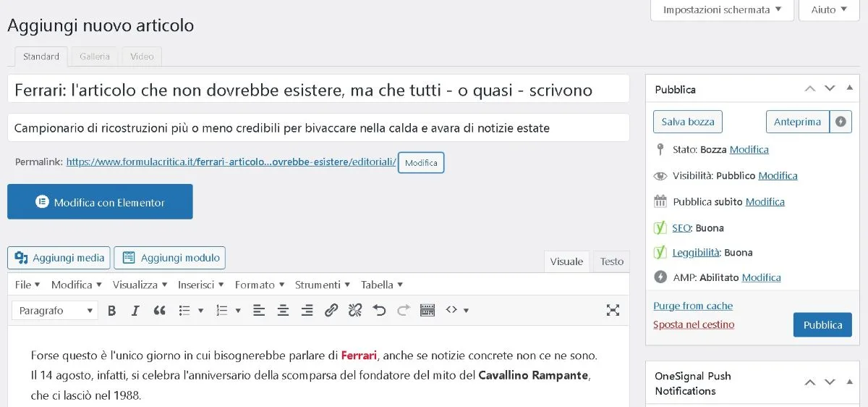Open the Strumenti menu
Screen dimensions: 868x407
(x=322, y=285)
